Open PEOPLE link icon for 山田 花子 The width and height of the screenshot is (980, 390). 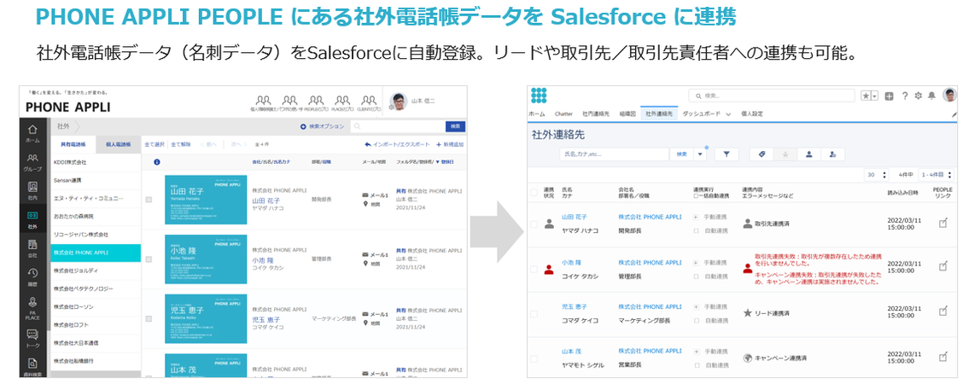pos(942,223)
